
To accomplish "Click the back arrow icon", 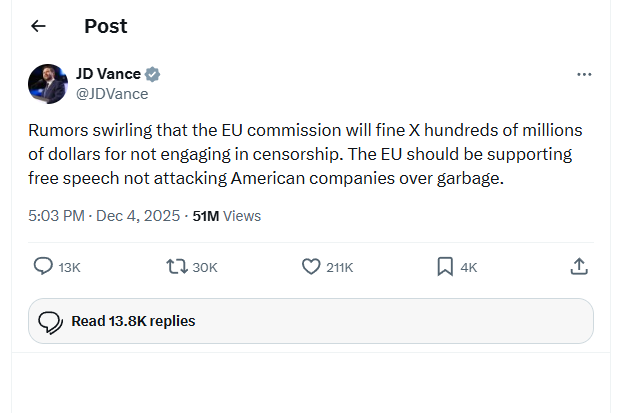I will pyautogui.click(x=39, y=26).
